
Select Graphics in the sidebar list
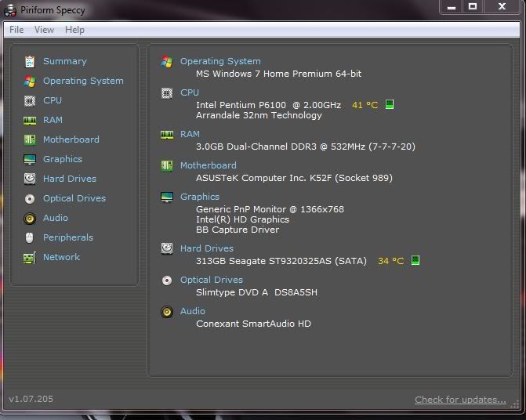[63, 159]
